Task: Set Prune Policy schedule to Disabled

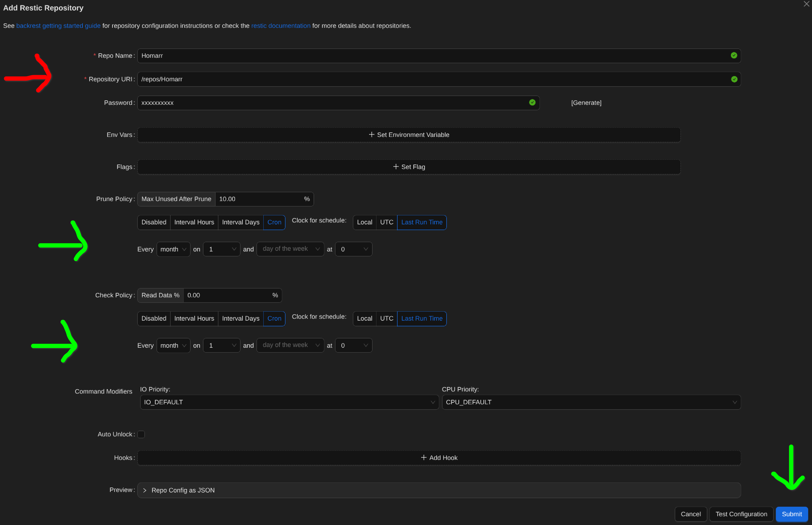Action: [154, 222]
